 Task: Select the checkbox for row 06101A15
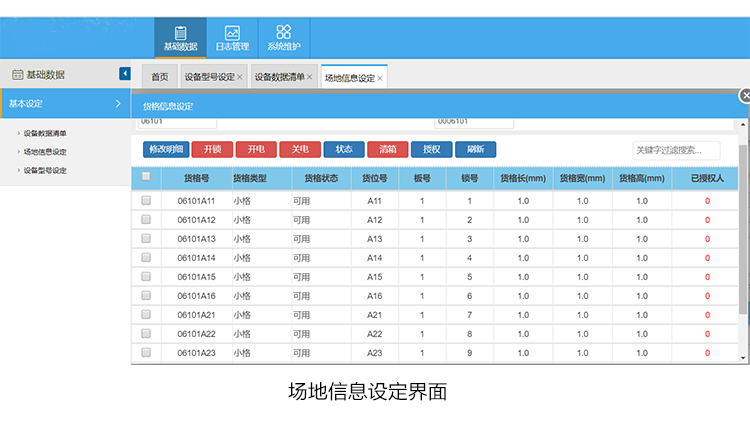(146, 277)
